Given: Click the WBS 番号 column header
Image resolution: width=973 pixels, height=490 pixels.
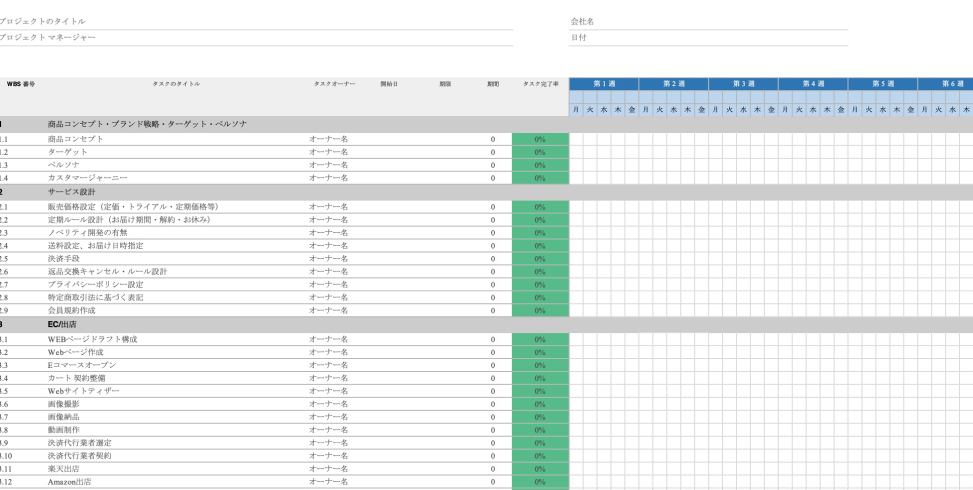Looking at the screenshot, I should (20, 84).
